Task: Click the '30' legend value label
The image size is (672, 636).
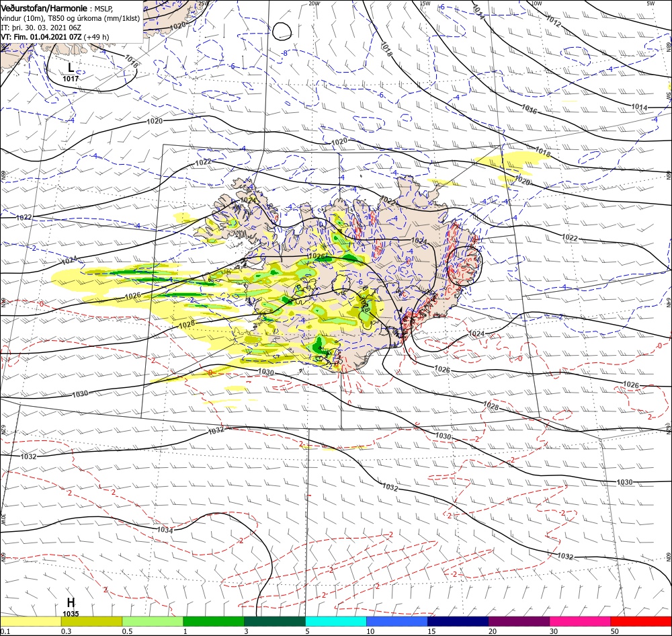Action: [554, 631]
